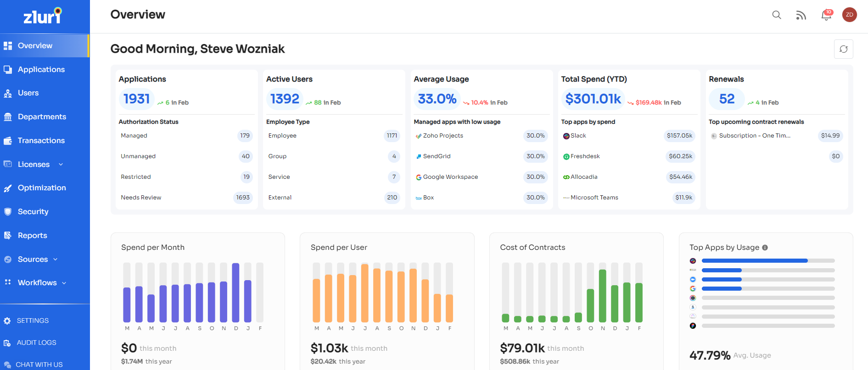Click the Managed status row
The height and width of the screenshot is (370, 868).
coord(186,136)
